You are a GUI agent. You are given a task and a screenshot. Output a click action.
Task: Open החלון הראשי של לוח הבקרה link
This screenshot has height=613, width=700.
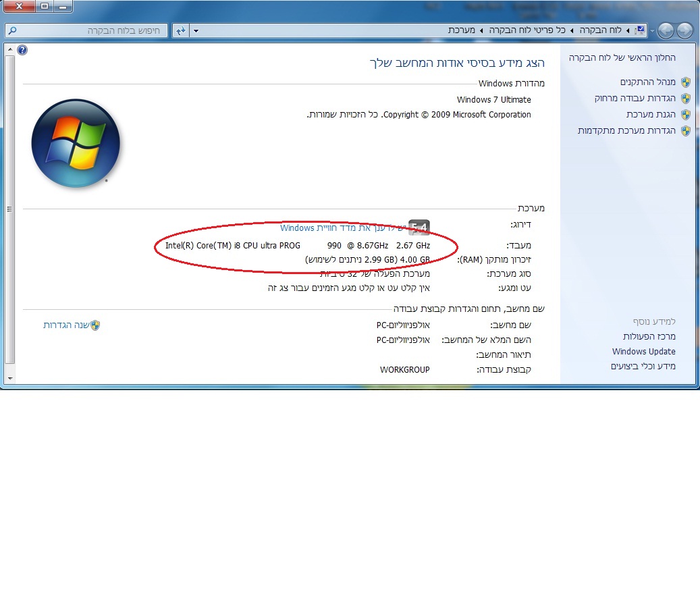622,57
